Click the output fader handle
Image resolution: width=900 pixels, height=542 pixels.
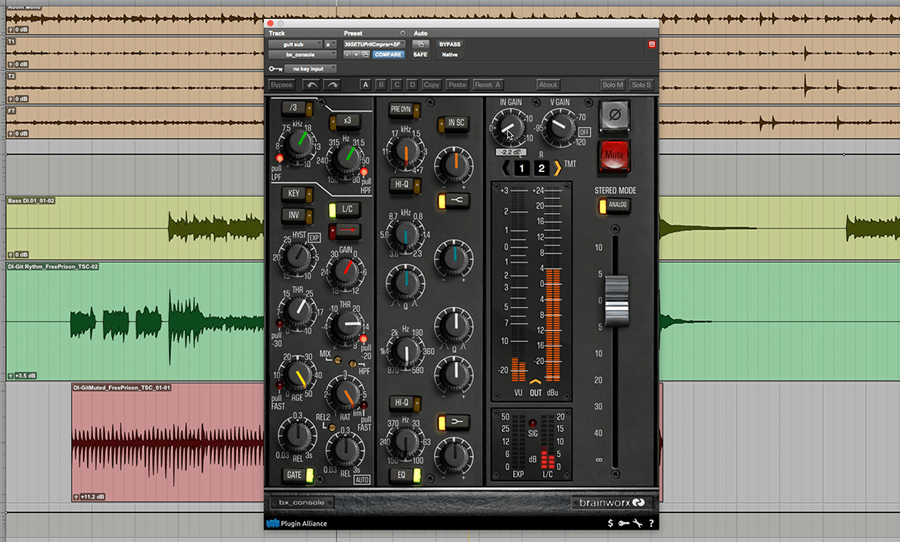pyautogui.click(x=616, y=301)
